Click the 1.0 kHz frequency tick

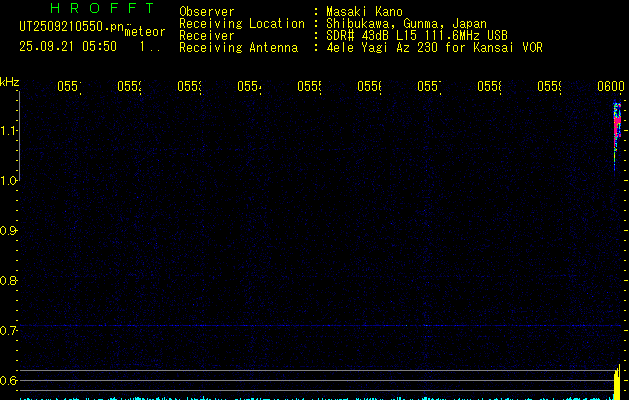(9, 180)
